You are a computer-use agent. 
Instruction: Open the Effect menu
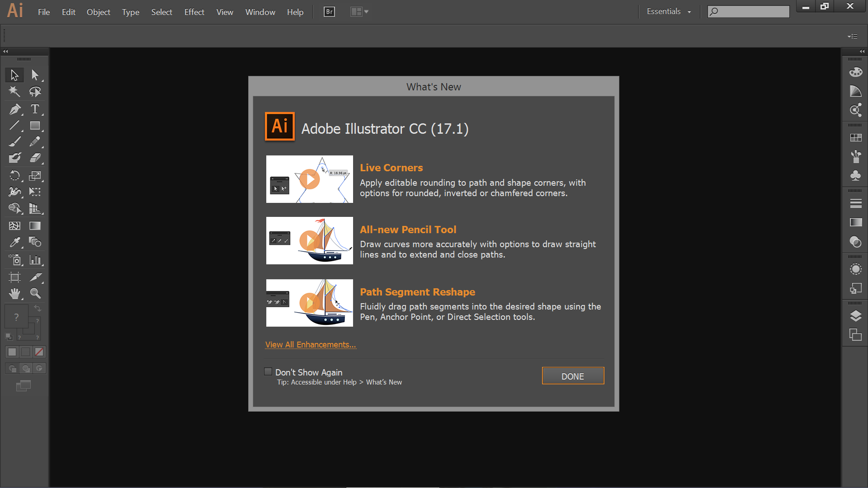tap(194, 12)
